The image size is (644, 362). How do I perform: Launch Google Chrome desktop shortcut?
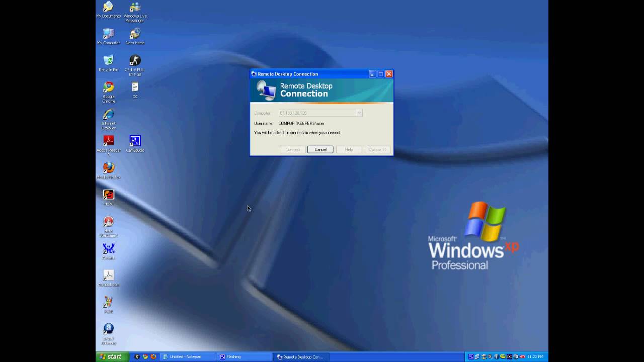click(x=108, y=93)
